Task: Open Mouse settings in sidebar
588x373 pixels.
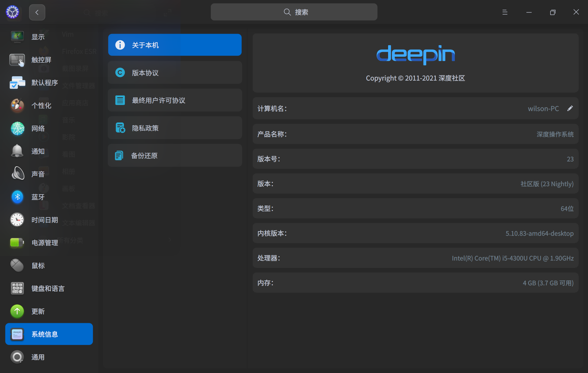Action: click(x=38, y=265)
